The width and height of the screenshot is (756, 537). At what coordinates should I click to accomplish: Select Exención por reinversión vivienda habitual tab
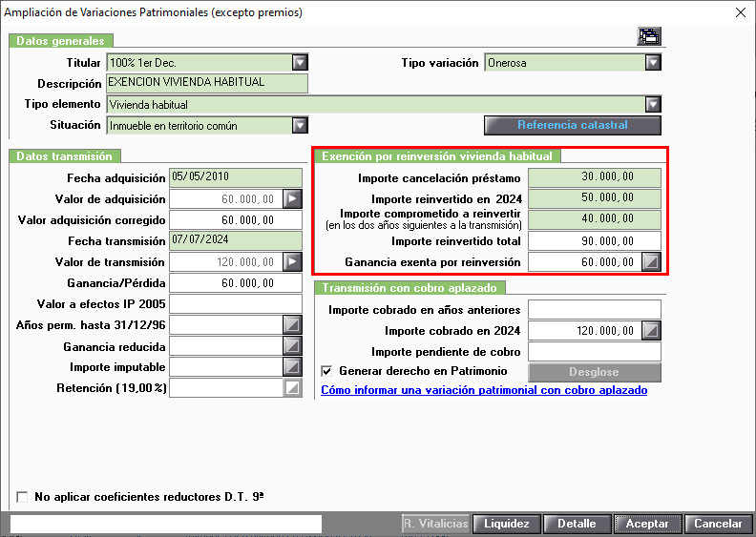437,156
